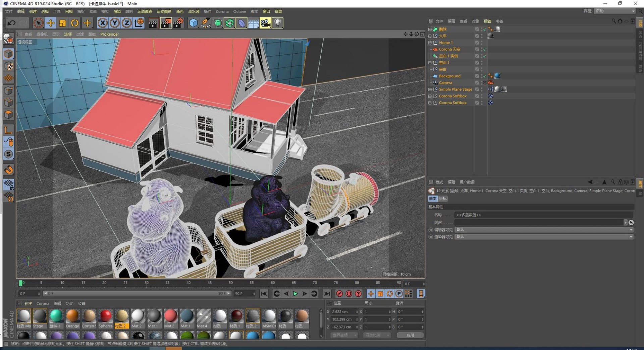The image size is (644, 350).
Task: Select the Rotate tool in top toolbar
Action: pyautogui.click(x=75, y=23)
